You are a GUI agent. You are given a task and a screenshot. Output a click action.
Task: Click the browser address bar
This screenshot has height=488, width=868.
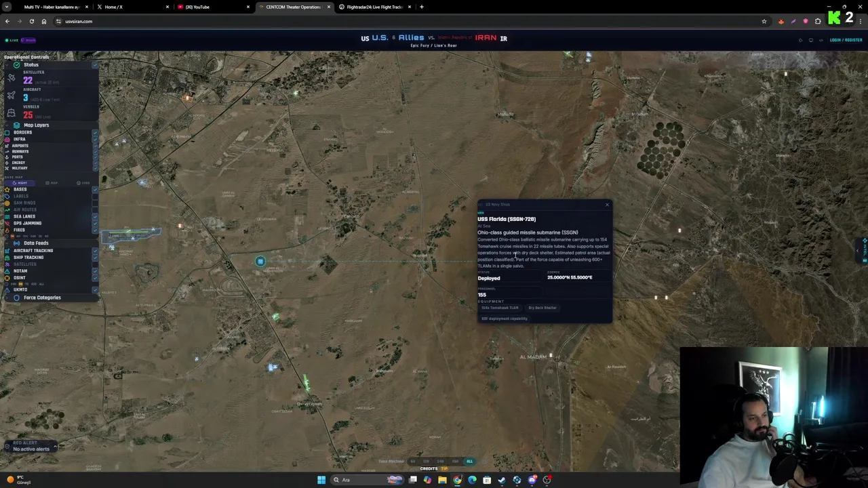coord(407,21)
